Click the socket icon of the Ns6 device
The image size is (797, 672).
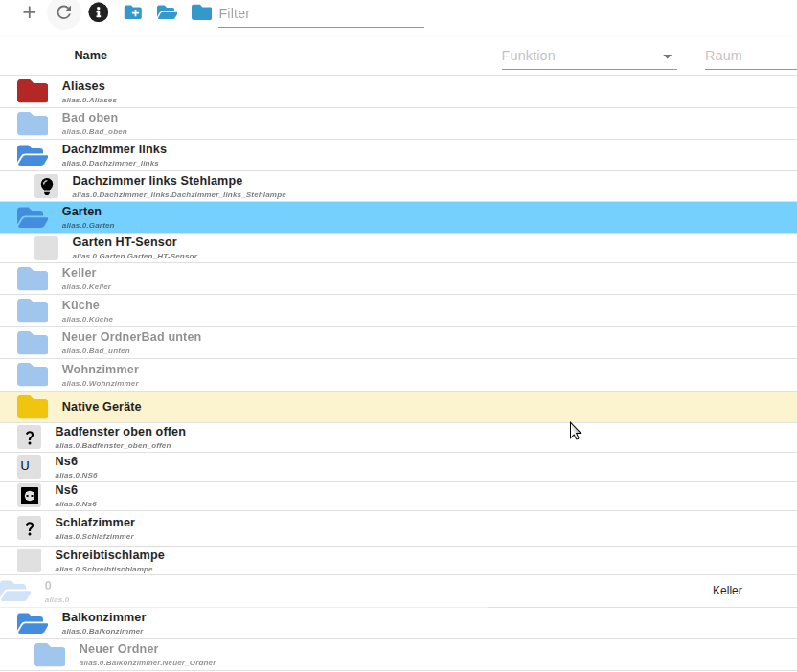(29, 495)
